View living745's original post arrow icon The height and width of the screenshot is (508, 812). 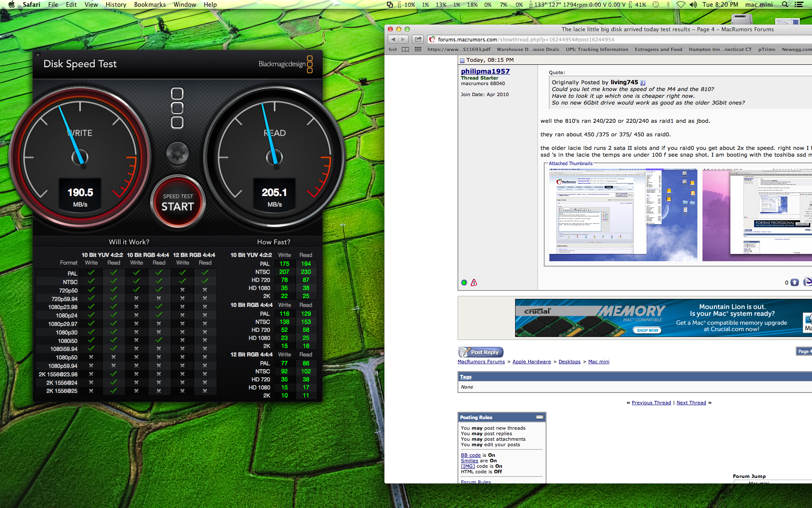(x=643, y=83)
